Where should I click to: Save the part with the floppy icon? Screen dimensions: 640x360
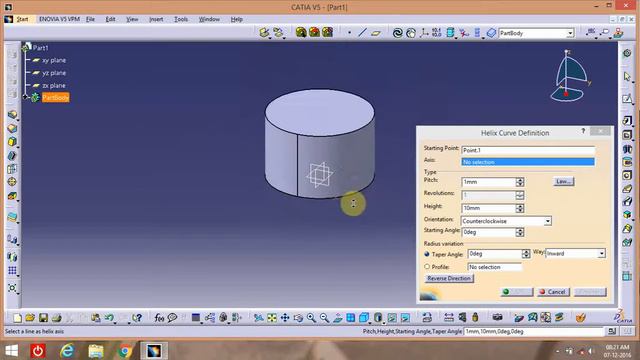click(x=43, y=318)
